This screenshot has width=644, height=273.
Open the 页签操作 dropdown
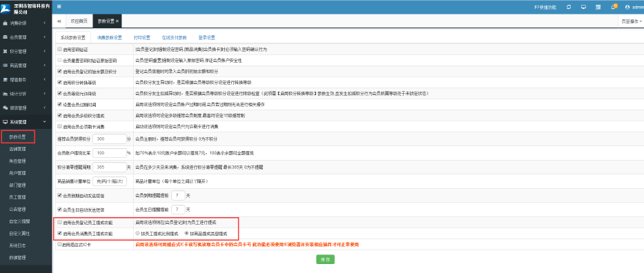(x=632, y=21)
